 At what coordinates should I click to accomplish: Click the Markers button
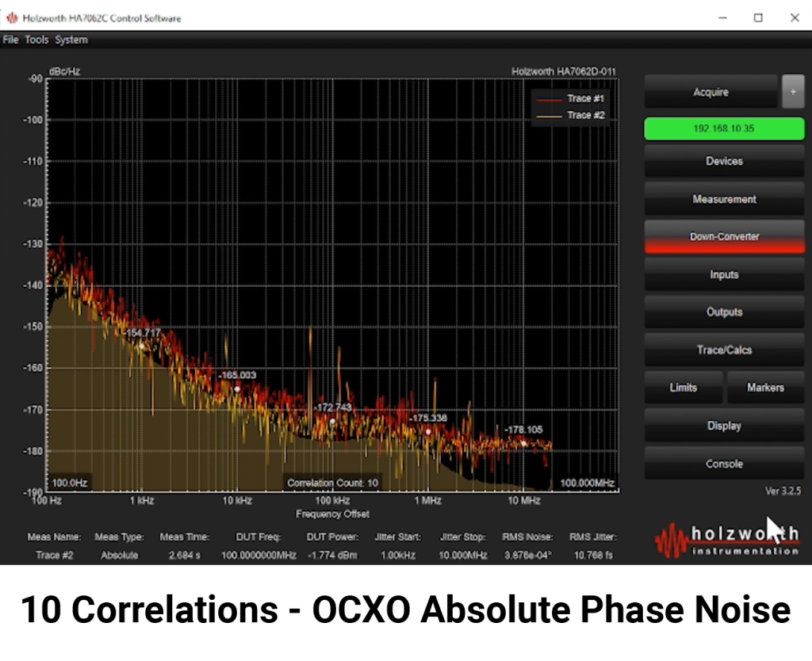tap(765, 388)
